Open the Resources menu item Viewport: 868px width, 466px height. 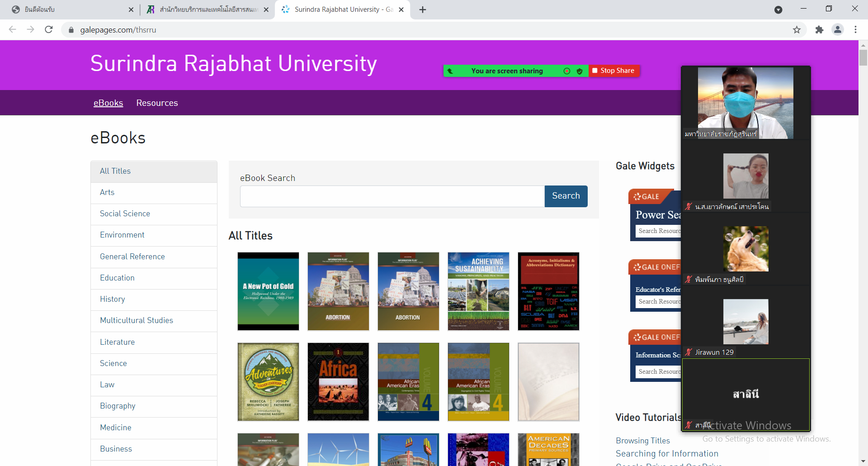[157, 103]
